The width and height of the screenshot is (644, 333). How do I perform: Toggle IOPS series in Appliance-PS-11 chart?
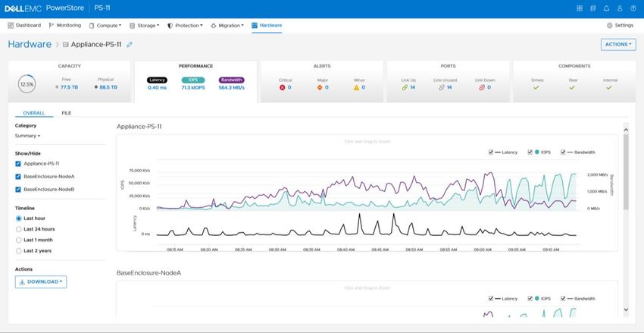tap(530, 152)
